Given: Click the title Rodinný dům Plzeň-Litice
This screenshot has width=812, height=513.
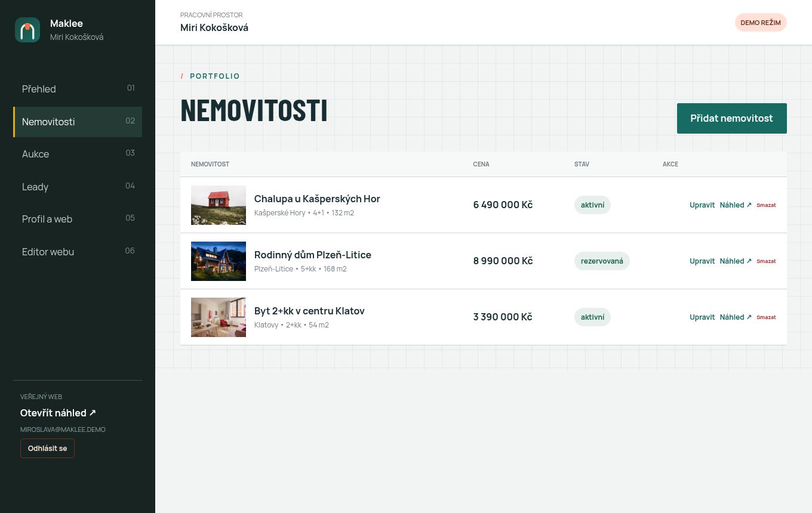Looking at the screenshot, I should [x=313, y=255].
